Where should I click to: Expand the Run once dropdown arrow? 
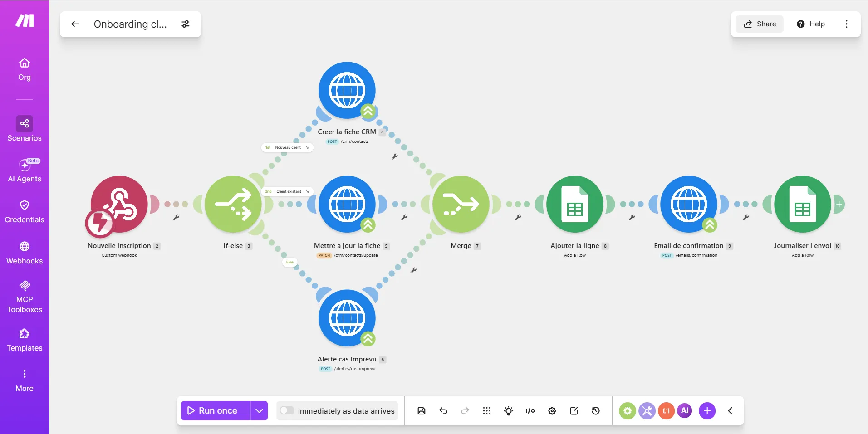[259, 411]
